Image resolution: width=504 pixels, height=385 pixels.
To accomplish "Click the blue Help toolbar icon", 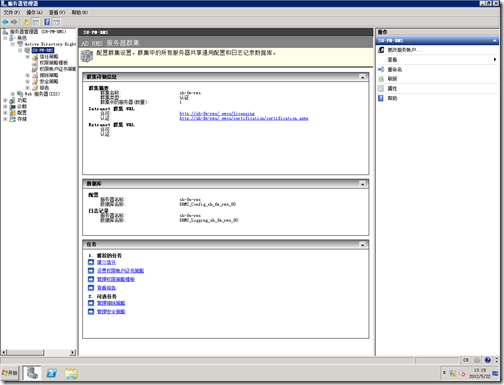I will click(x=47, y=22).
